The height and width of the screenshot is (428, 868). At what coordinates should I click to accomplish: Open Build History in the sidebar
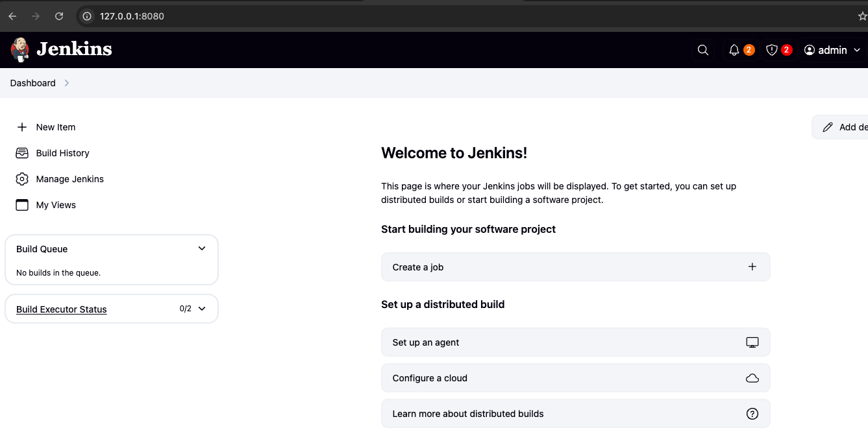[62, 153]
